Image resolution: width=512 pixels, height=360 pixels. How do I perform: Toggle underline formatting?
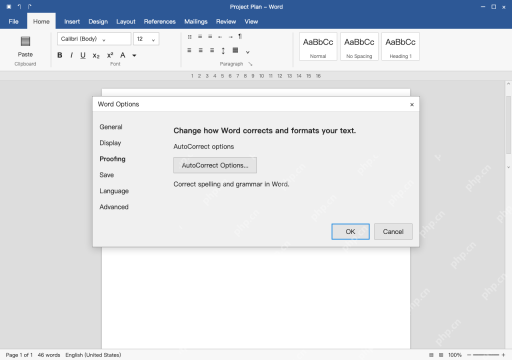(x=83, y=55)
